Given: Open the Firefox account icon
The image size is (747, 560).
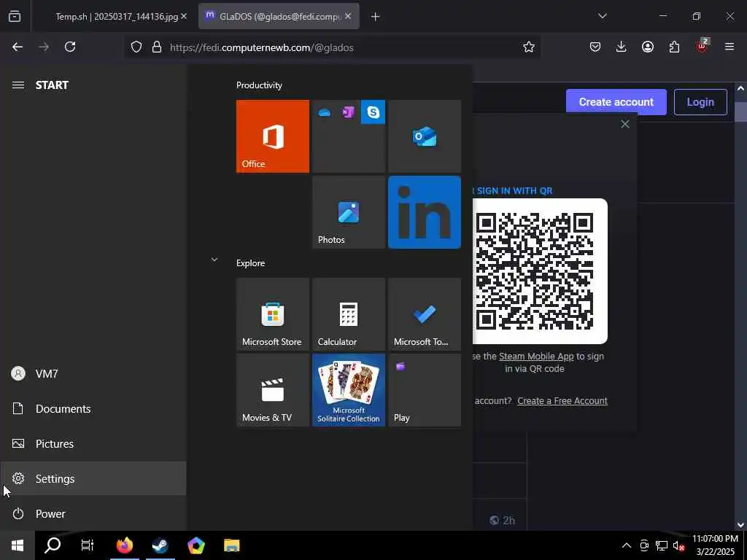Looking at the screenshot, I should click(648, 47).
